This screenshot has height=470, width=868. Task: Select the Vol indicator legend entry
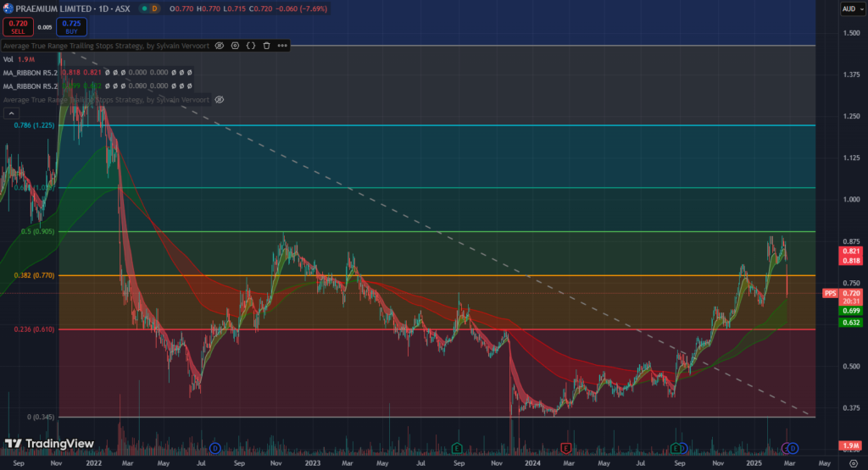point(8,59)
